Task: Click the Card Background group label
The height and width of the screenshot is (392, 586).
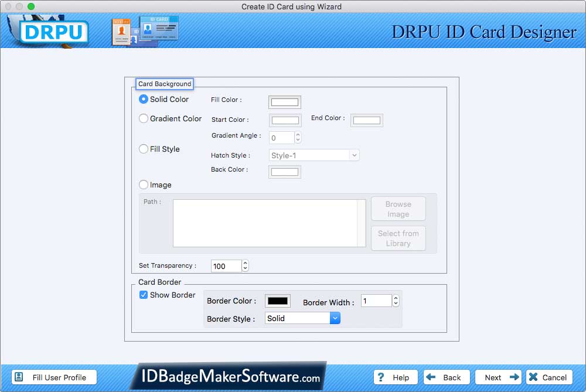Action: coord(165,84)
